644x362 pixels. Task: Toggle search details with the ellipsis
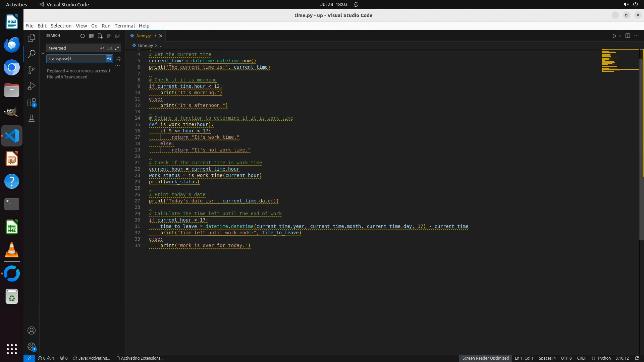tap(117, 66)
